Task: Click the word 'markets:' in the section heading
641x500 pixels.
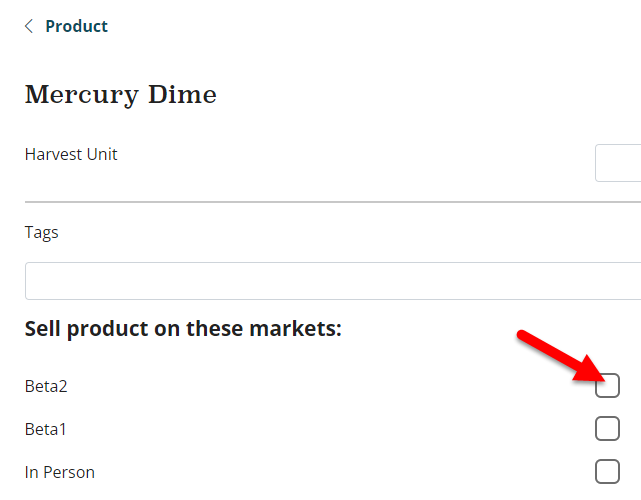Action: pos(301,328)
